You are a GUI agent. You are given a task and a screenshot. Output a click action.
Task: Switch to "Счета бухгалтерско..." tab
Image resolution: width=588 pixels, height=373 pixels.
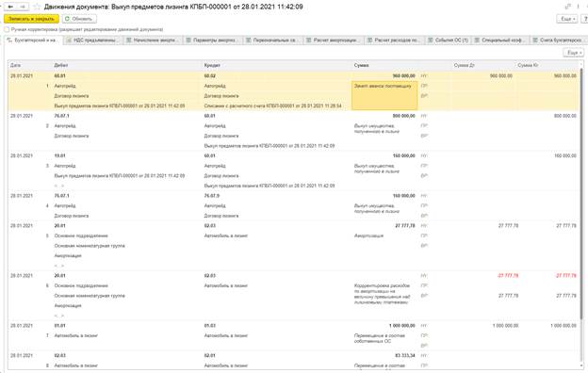(558, 40)
